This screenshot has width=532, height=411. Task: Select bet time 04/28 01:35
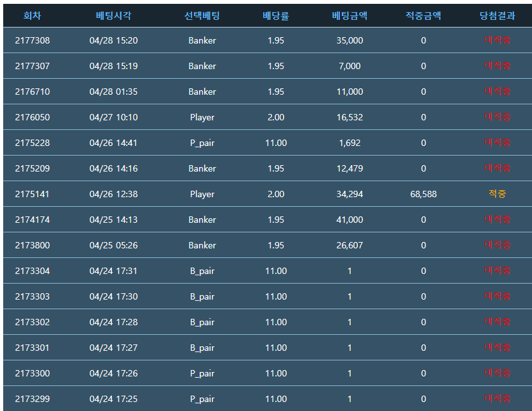[x=113, y=92]
